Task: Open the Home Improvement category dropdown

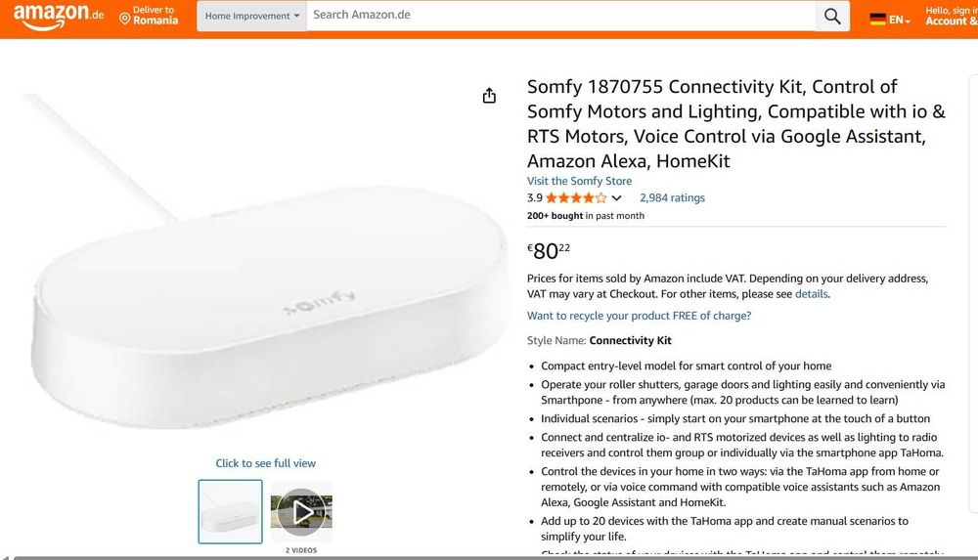Action: point(251,16)
